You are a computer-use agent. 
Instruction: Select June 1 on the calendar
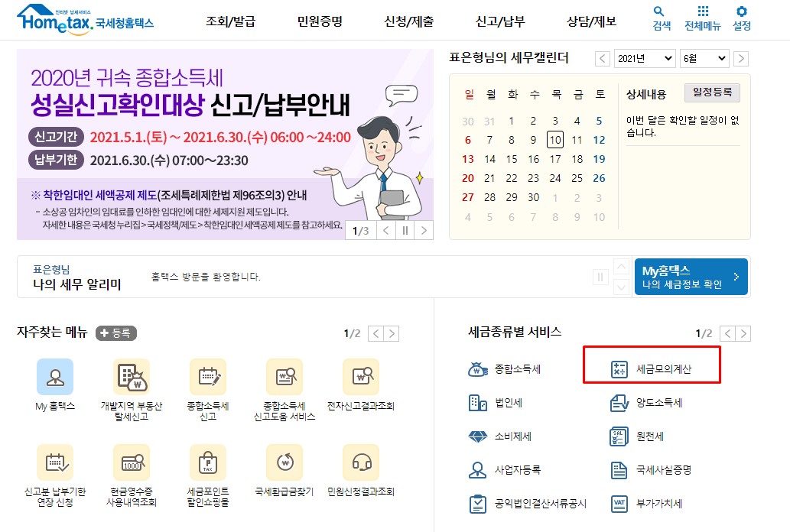(x=512, y=121)
